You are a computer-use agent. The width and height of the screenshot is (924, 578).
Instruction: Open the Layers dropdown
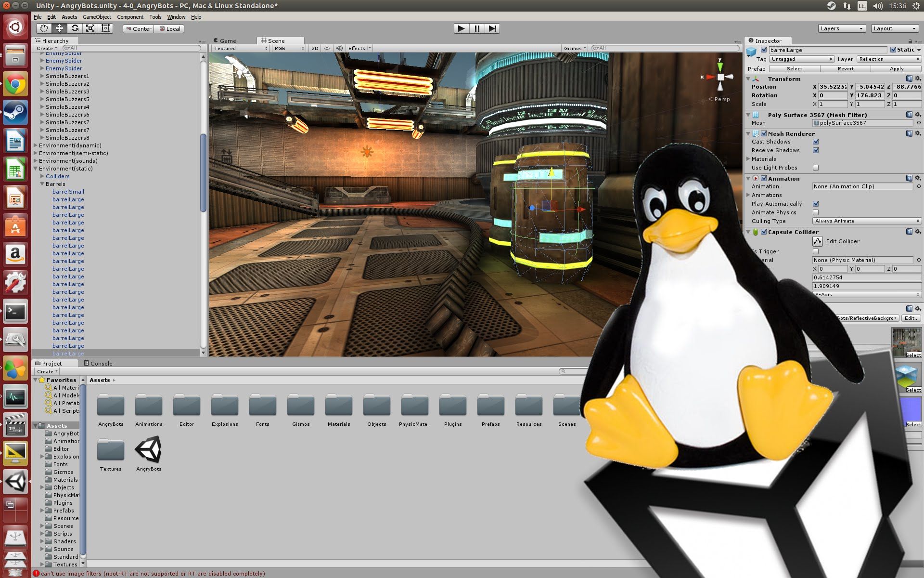[x=842, y=28]
